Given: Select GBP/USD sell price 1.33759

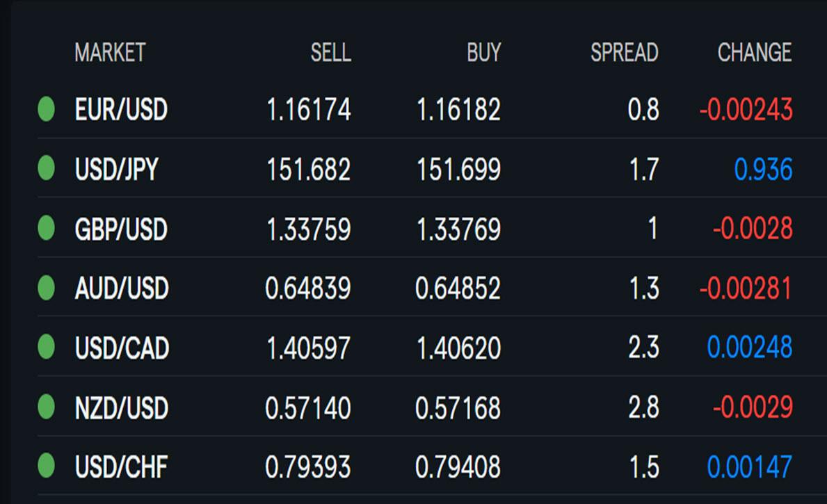Looking at the screenshot, I should 309,229.
